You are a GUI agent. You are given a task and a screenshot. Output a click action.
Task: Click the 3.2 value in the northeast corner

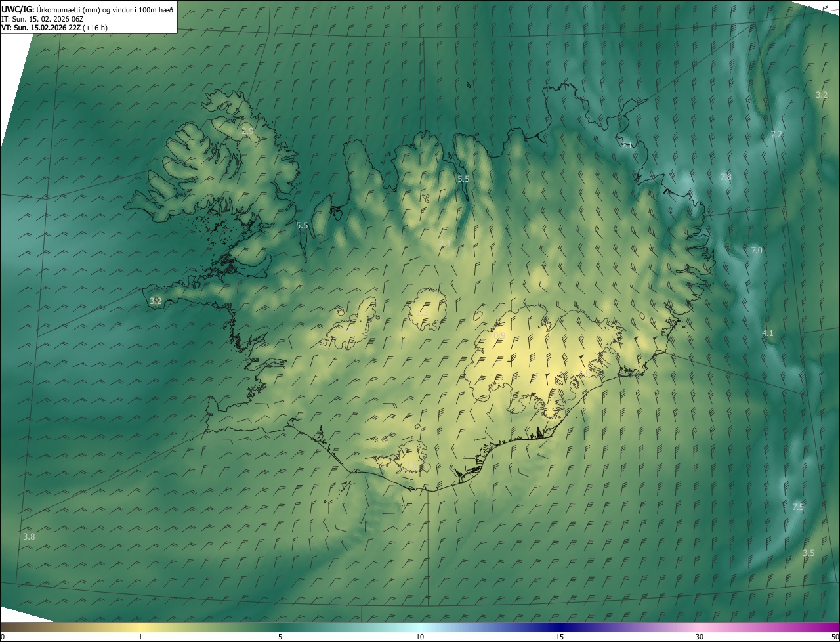click(x=822, y=95)
